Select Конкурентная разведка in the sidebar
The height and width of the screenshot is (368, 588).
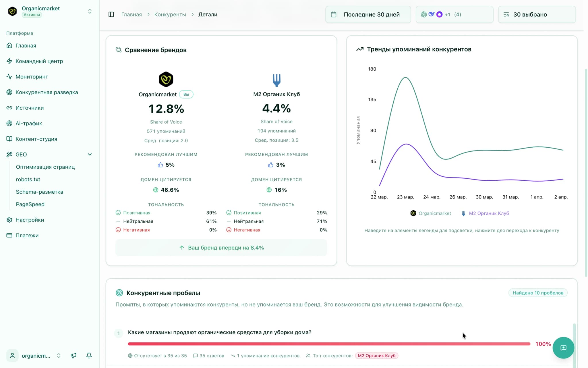pos(47,92)
